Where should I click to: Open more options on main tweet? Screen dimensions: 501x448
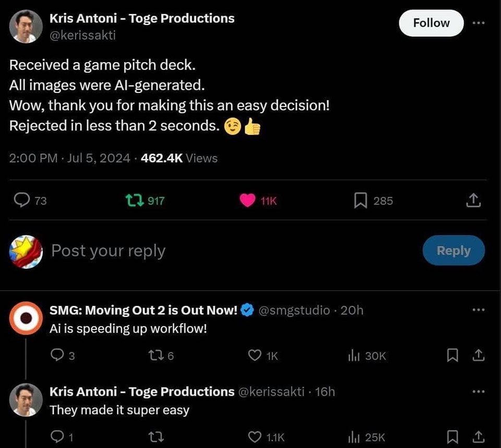click(479, 22)
